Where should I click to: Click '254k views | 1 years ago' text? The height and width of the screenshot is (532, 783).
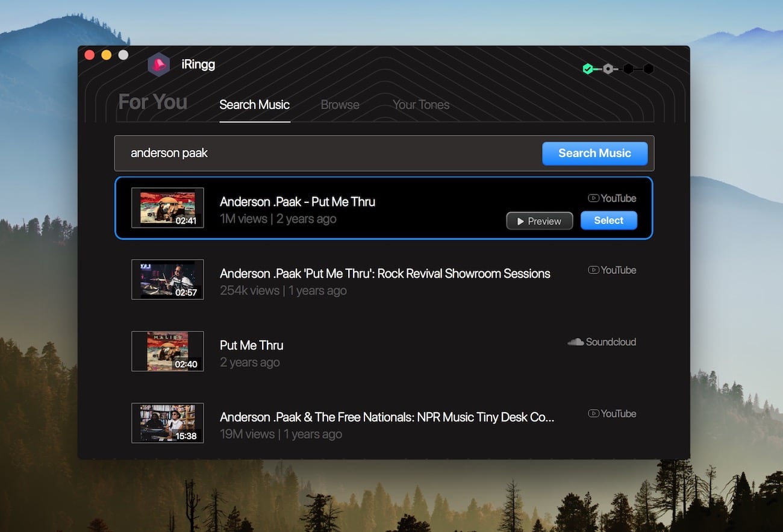pyautogui.click(x=283, y=290)
